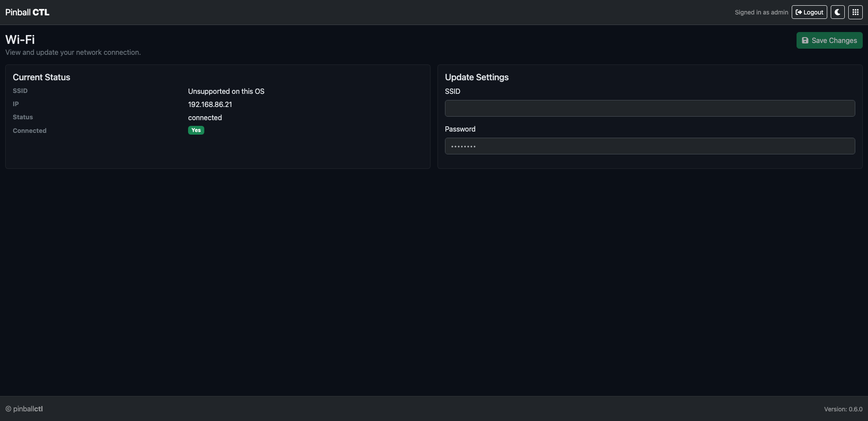The width and height of the screenshot is (868, 421).
Task: Click the logout arrow icon
Action: [799, 12]
